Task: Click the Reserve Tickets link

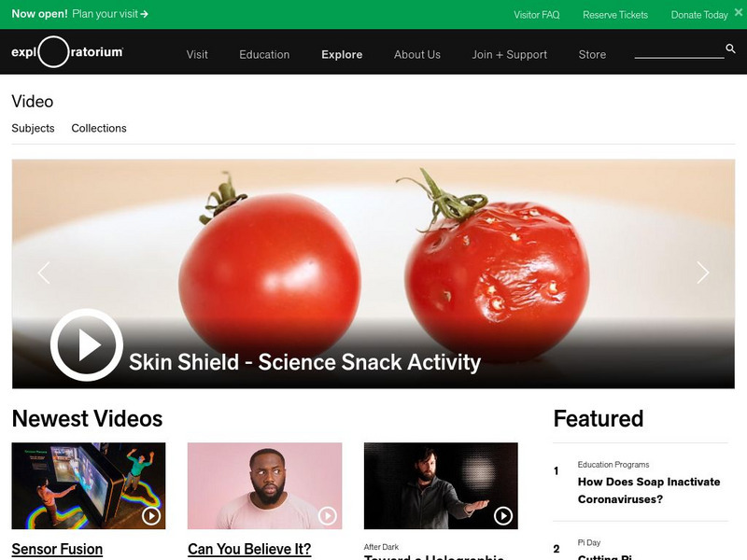Action: (615, 15)
